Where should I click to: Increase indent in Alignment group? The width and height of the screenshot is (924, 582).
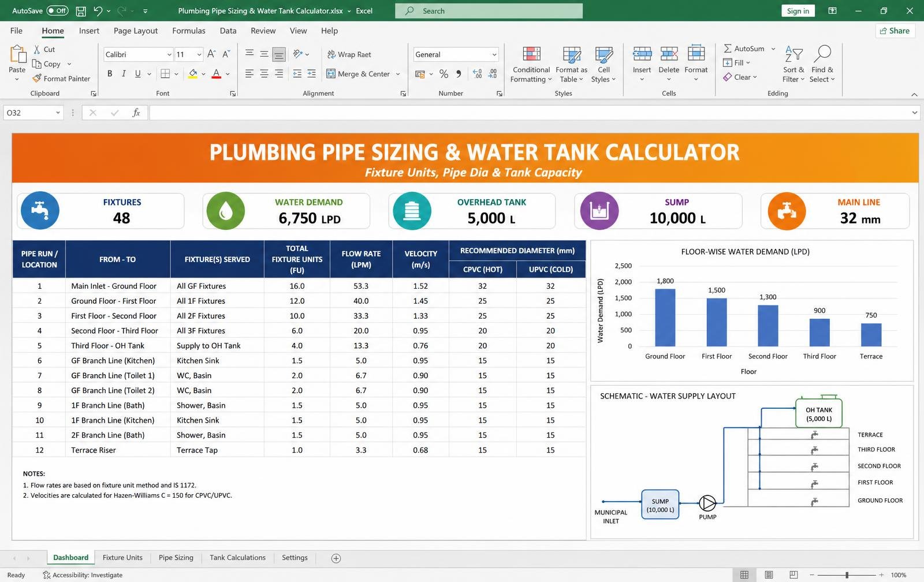point(312,73)
